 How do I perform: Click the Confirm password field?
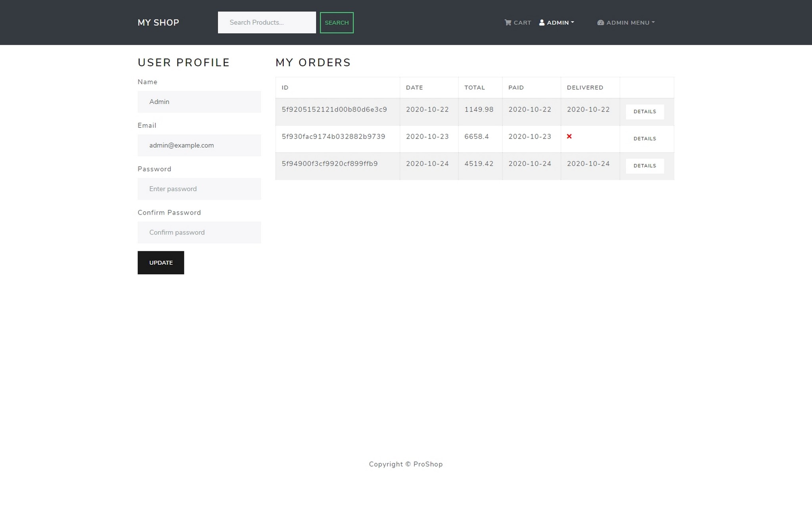pos(199,233)
